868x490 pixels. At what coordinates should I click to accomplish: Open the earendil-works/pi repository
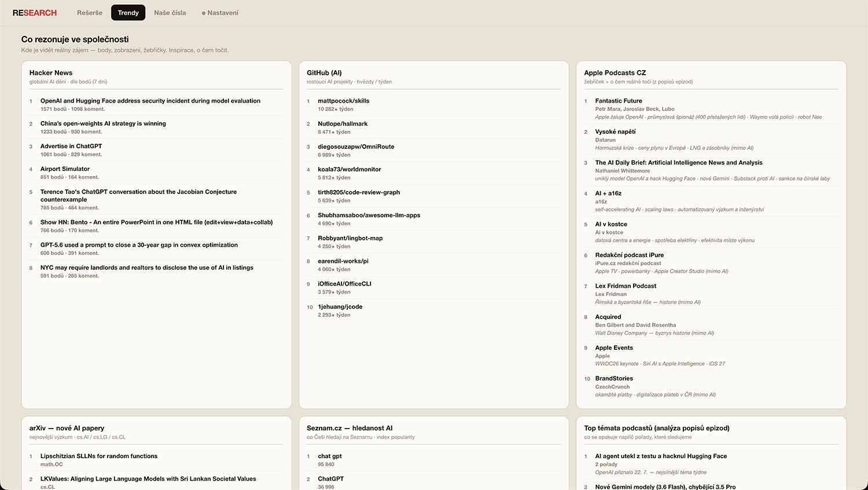point(343,261)
